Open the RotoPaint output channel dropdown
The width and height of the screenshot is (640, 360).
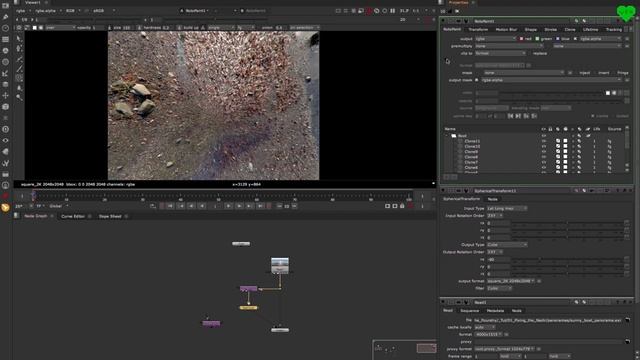[496, 39]
